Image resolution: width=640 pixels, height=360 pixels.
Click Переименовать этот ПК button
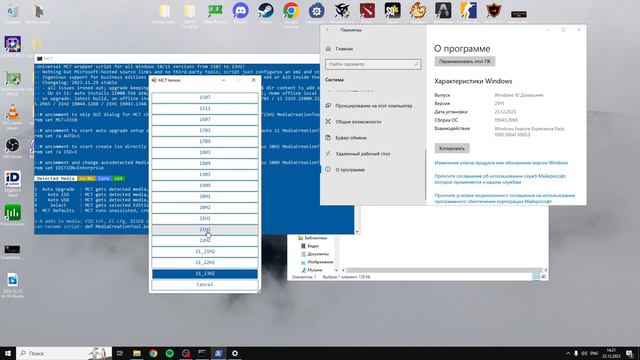coord(465,62)
